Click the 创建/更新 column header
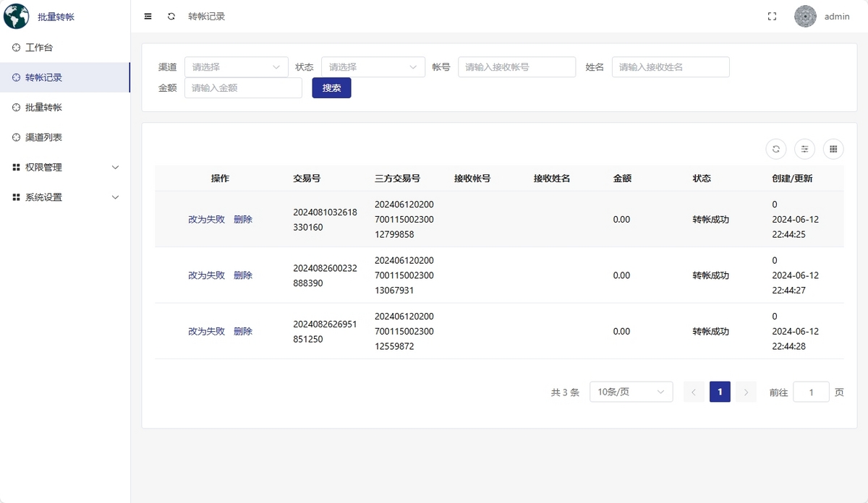Image resolution: width=868 pixels, height=503 pixels. coord(792,178)
